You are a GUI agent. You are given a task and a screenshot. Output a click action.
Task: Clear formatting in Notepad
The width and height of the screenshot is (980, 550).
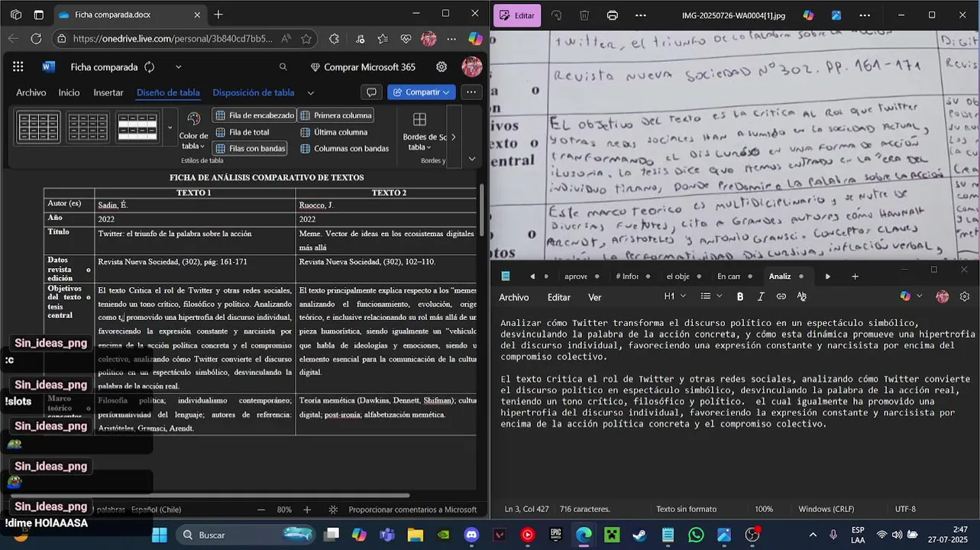(802, 296)
